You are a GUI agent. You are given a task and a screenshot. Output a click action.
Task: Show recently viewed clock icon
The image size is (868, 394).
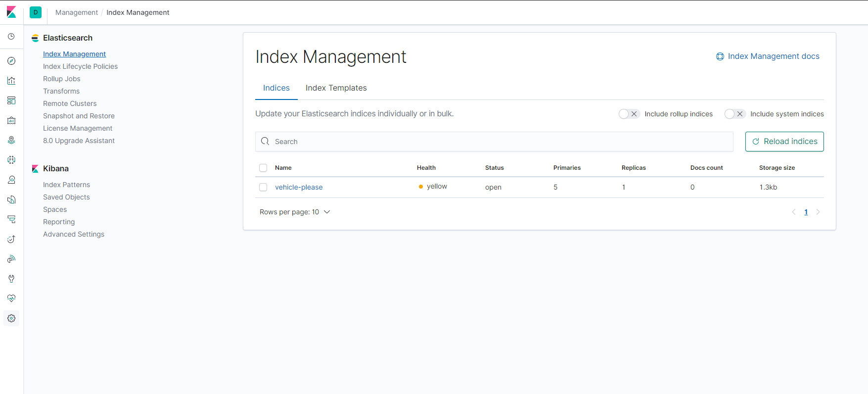pos(11,37)
